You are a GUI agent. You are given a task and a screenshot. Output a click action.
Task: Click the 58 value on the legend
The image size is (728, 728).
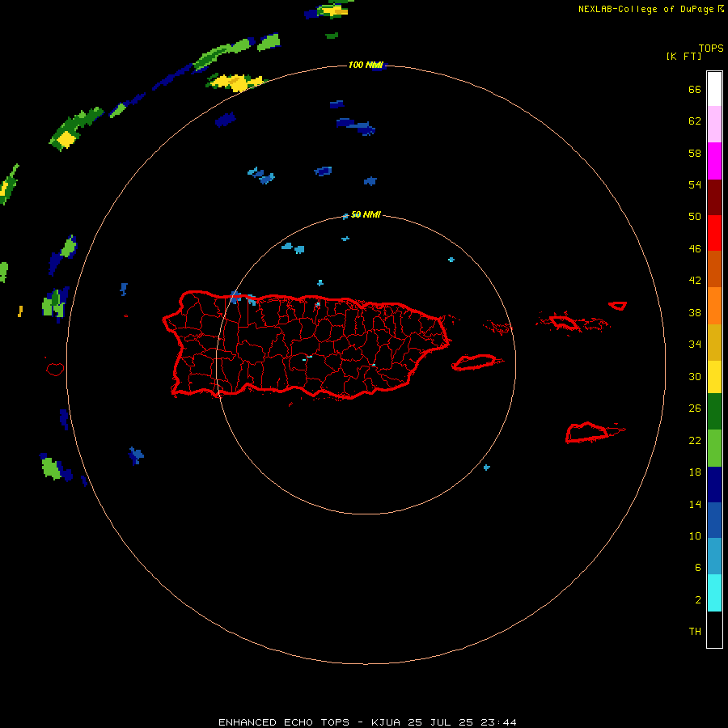(x=695, y=153)
